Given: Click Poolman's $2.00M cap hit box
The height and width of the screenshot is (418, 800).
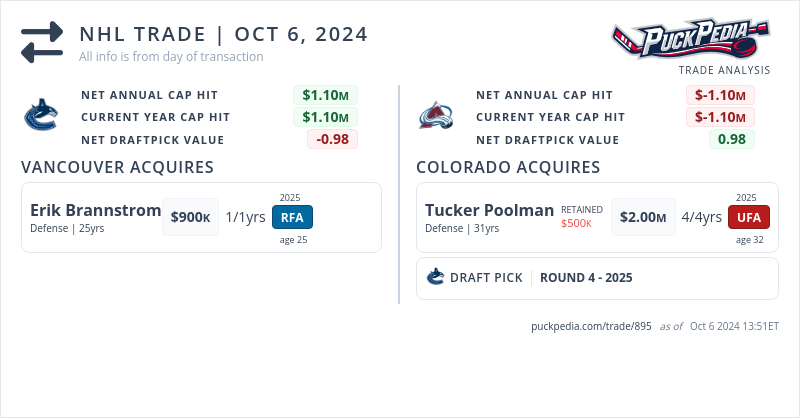Looking at the screenshot, I should click(641, 217).
